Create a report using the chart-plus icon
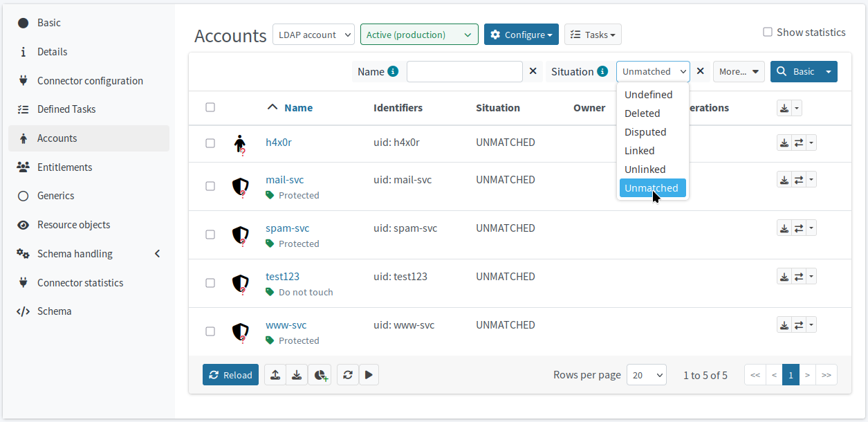 (320, 374)
